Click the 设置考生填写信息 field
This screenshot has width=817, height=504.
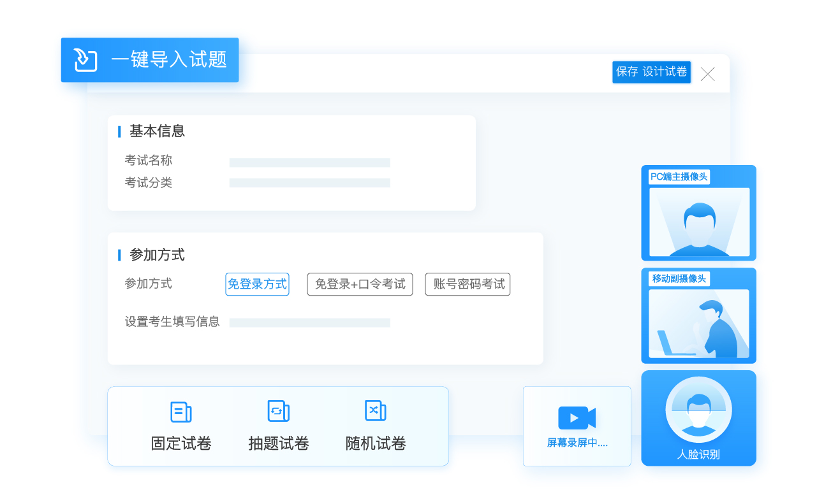pyautogui.click(x=309, y=323)
